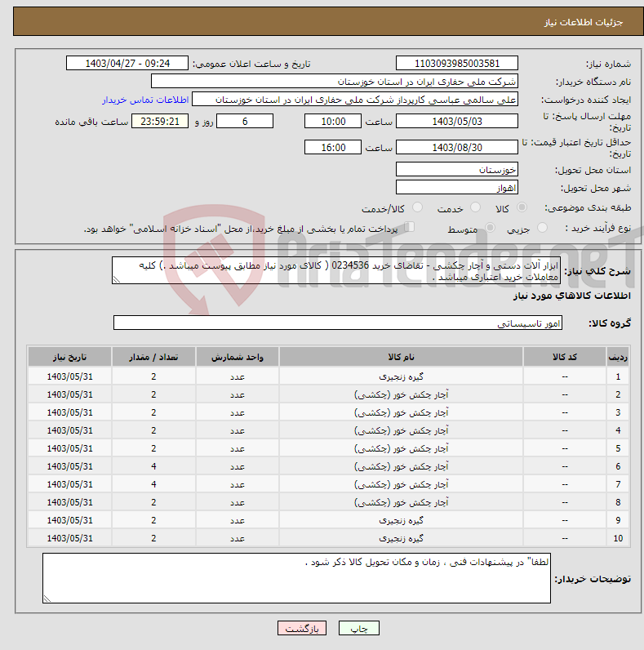Select the خدمت radio button
This screenshot has height=650, width=644.
coord(475,207)
